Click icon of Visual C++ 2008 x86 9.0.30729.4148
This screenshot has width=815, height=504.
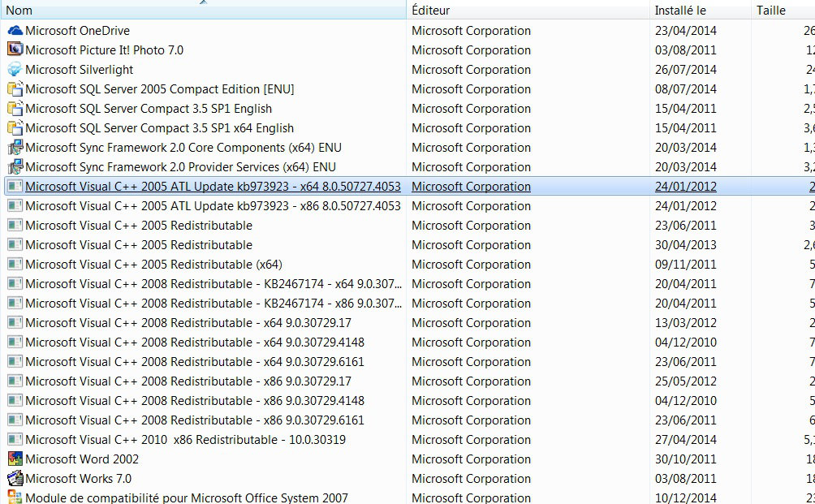tap(15, 401)
